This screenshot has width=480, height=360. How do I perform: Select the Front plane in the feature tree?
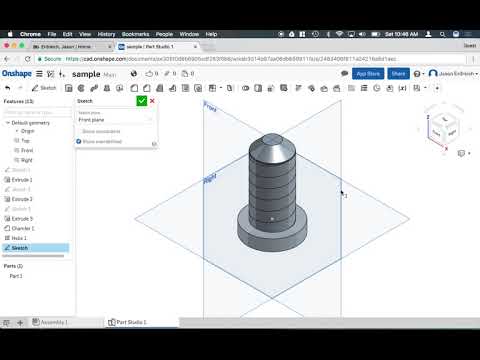27,150
